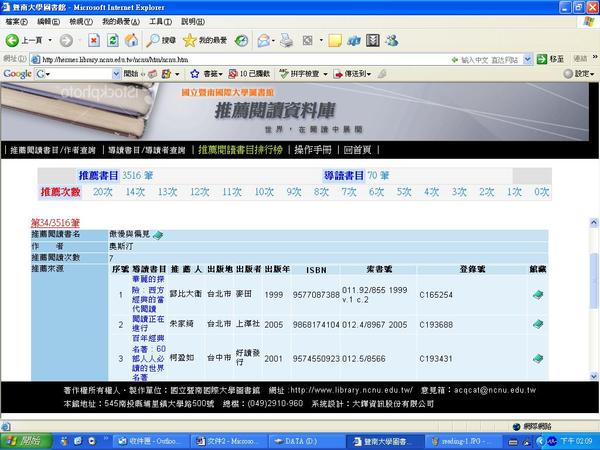This screenshot has height=450, width=600.
Task: Open the Google bookmarks dropdown arrow
Action: [x=221, y=74]
